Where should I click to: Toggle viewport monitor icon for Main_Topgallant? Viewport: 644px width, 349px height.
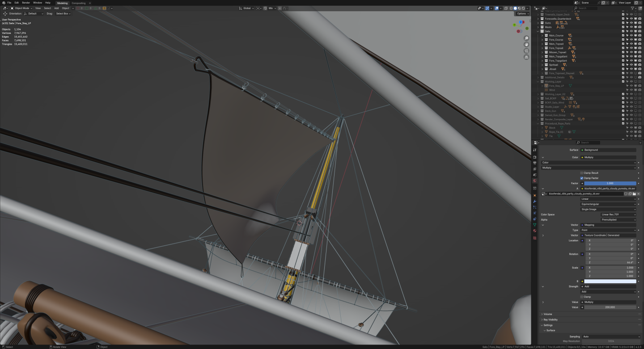point(636,56)
